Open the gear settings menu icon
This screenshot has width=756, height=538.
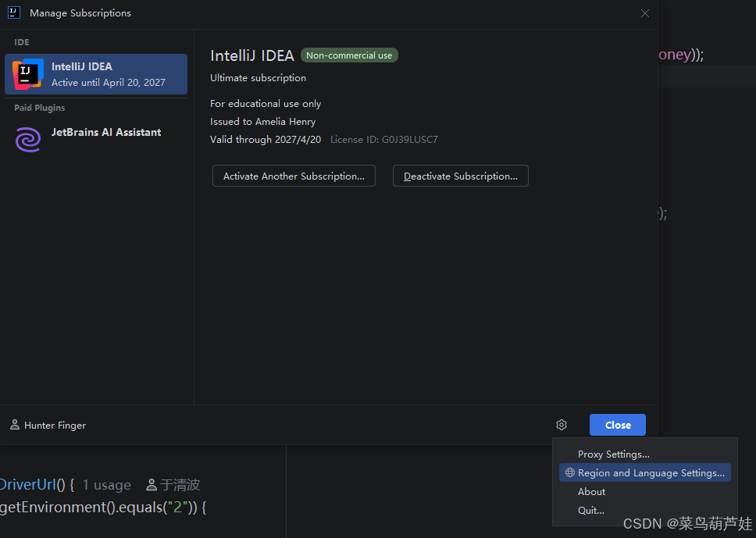coord(562,425)
